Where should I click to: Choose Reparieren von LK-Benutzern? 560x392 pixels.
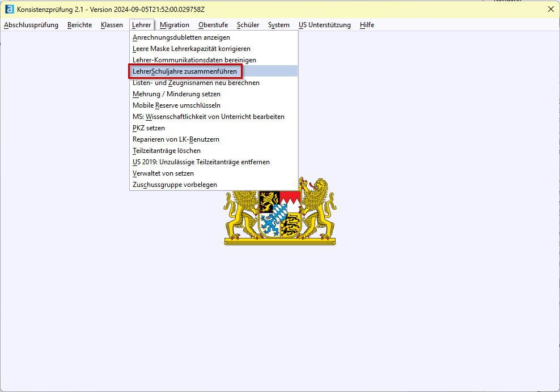point(214,139)
